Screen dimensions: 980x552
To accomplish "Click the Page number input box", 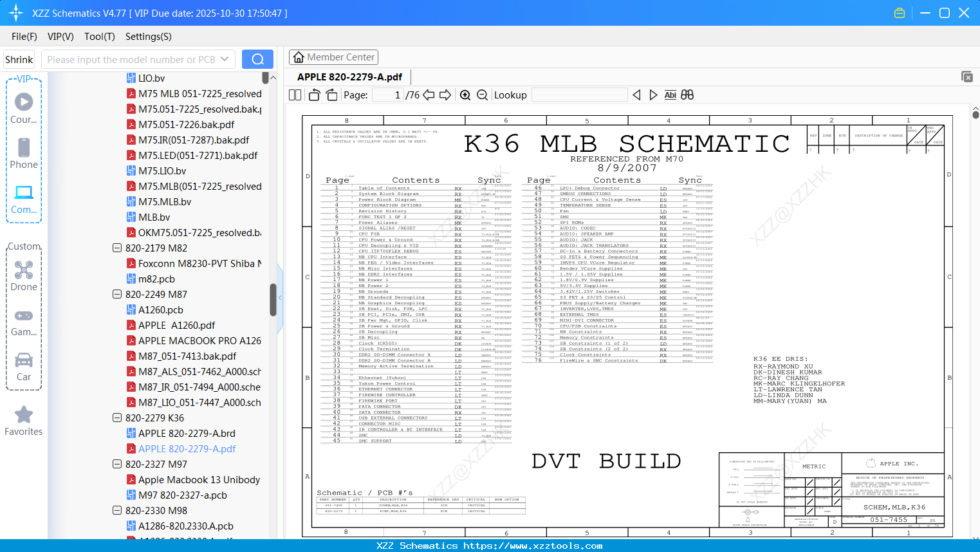I will [x=388, y=95].
